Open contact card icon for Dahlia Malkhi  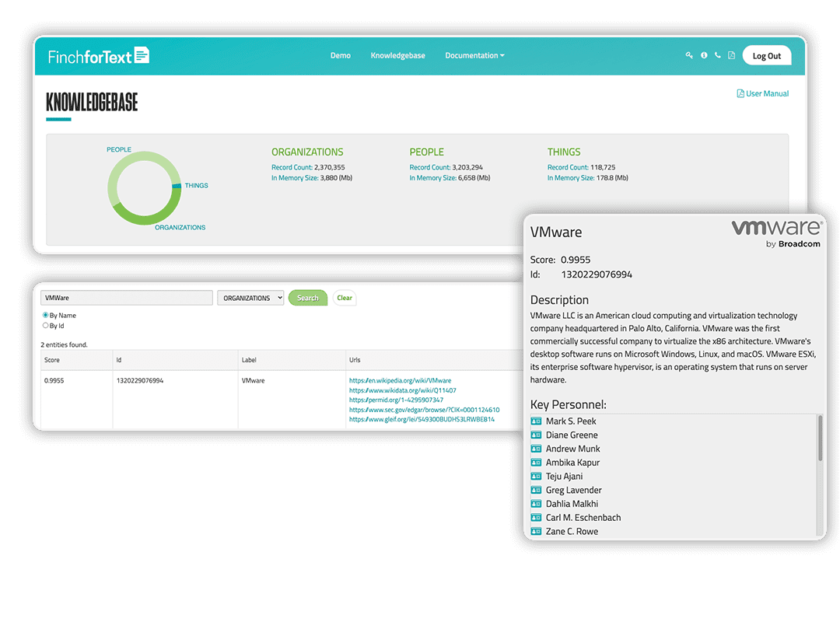tap(536, 504)
